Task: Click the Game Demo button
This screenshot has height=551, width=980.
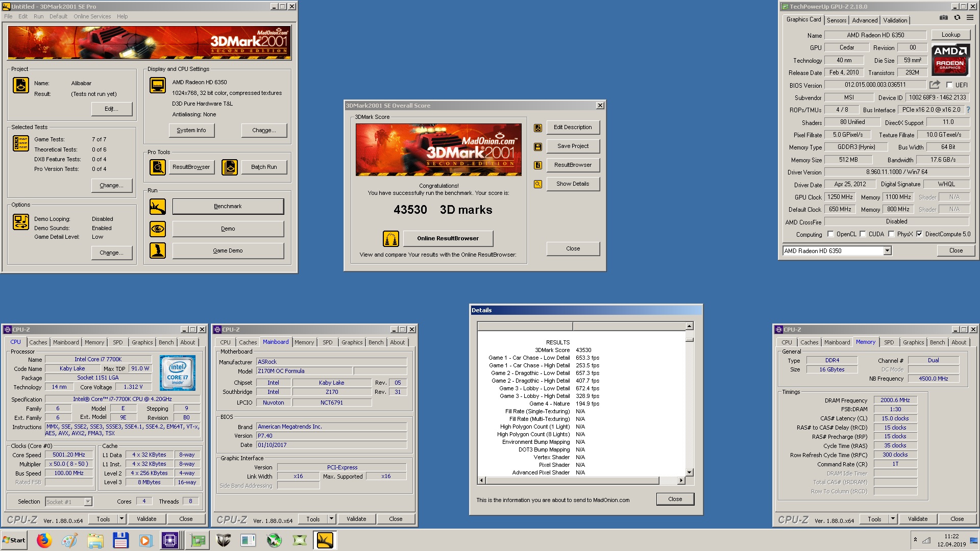Action: coord(228,251)
